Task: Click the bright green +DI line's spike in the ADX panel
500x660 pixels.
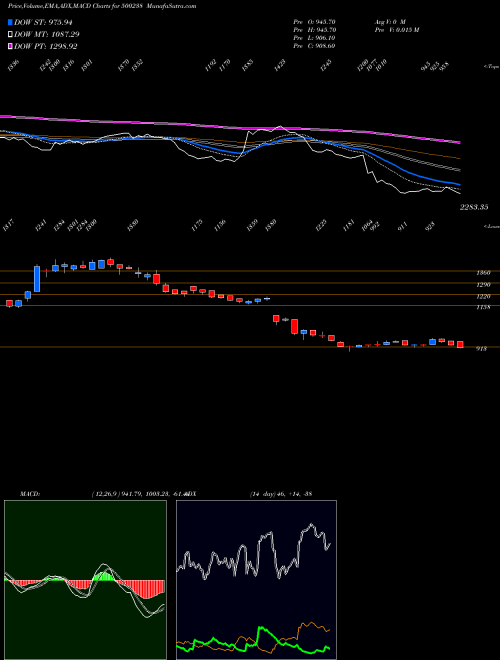Action: (x=261, y=628)
